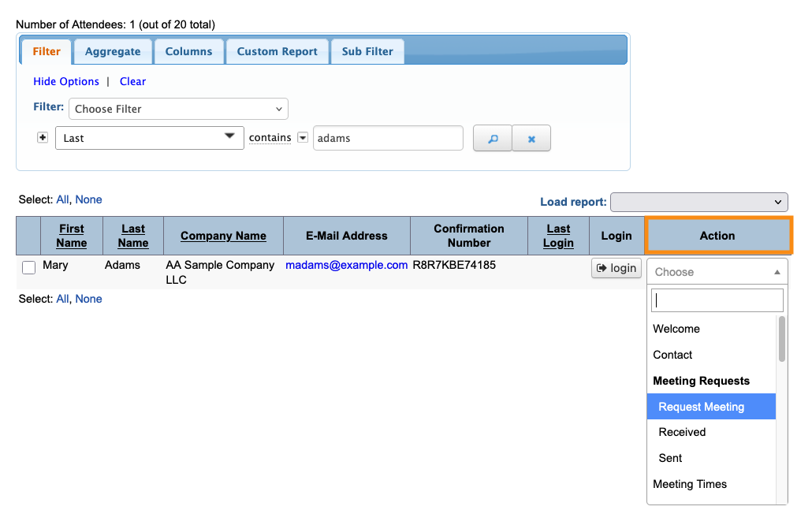Open the Columns tab
The image size is (812, 525).
pos(188,51)
